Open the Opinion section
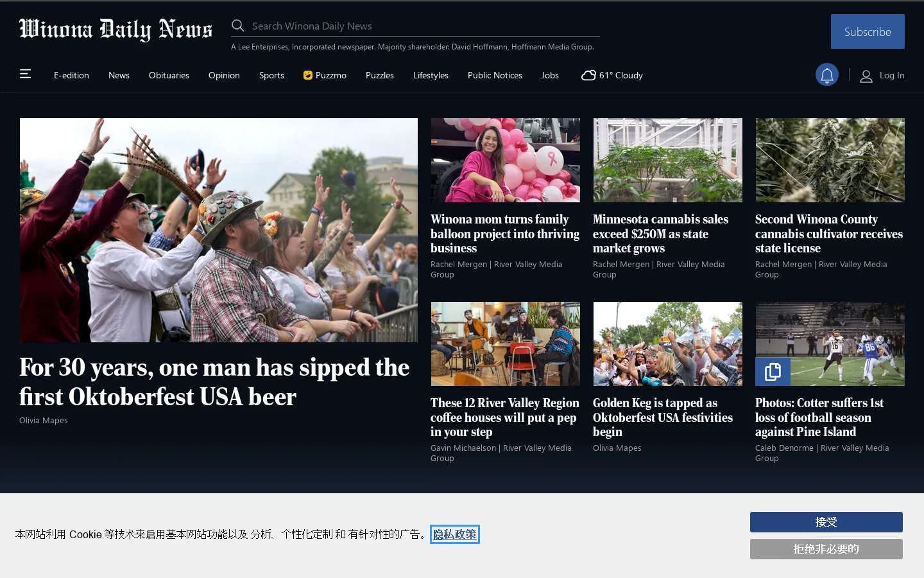924x578 pixels. (224, 75)
